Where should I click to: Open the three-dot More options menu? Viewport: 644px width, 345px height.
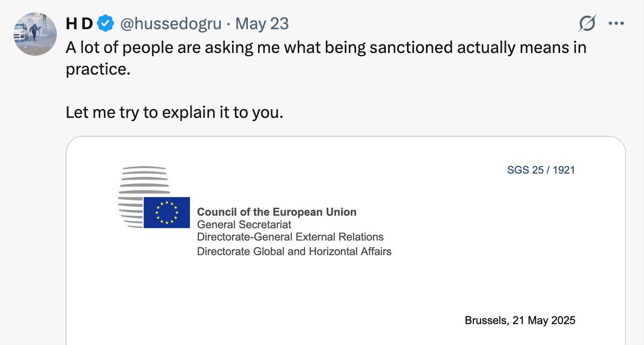point(616,24)
